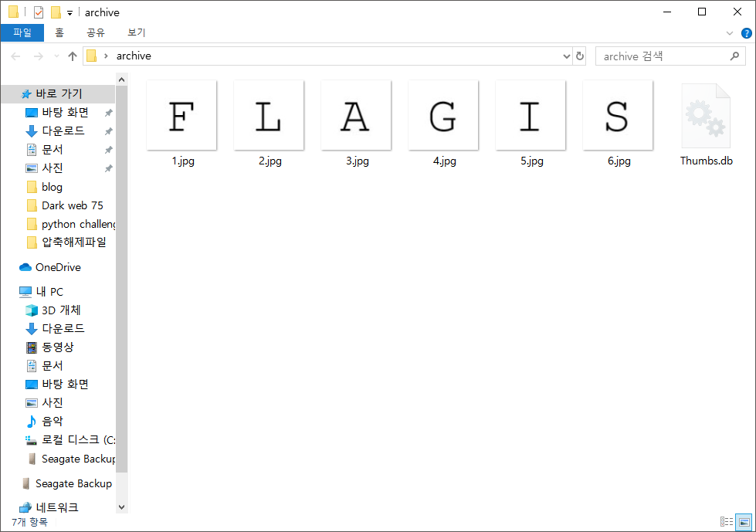Select 바로 가기 in the navigation pane
756x532 pixels.
(58, 93)
